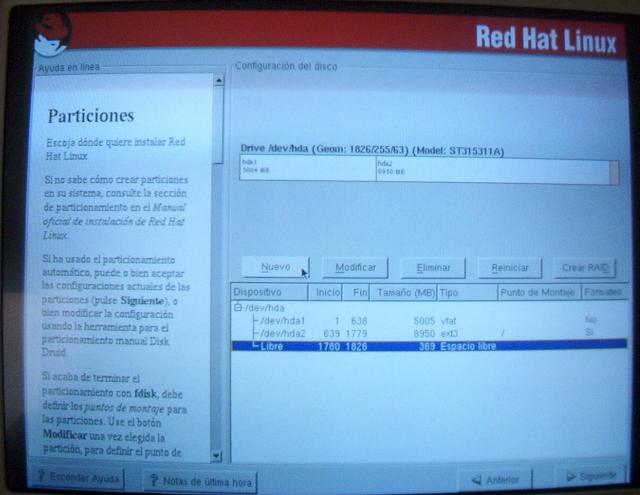Image resolution: width=640 pixels, height=495 pixels.
Task: Click Punto de Montaje column header
Action: pyautogui.click(x=540, y=292)
